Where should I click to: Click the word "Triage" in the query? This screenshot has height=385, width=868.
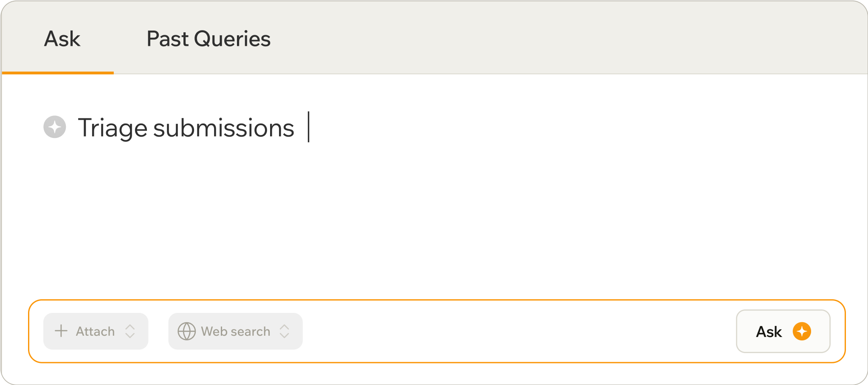[113, 128]
